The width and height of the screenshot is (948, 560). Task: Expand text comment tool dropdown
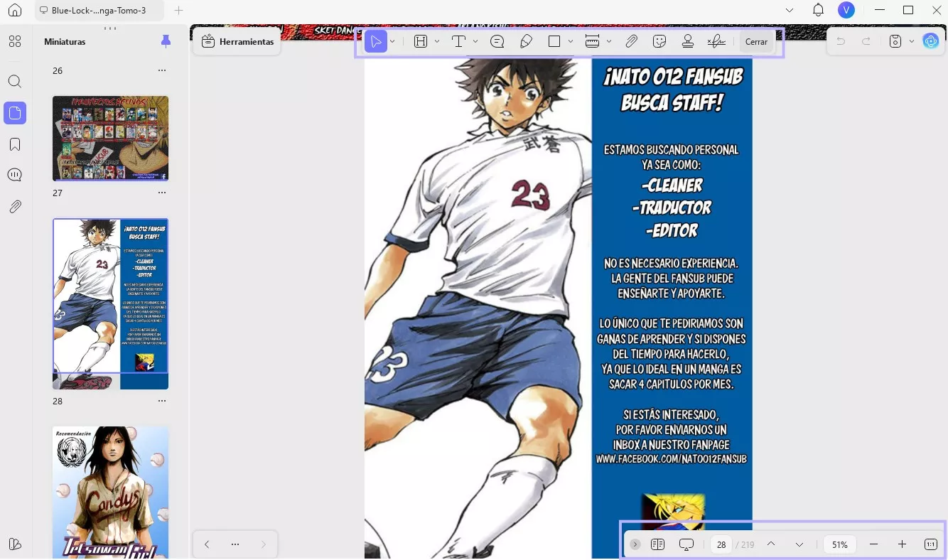[x=475, y=42]
